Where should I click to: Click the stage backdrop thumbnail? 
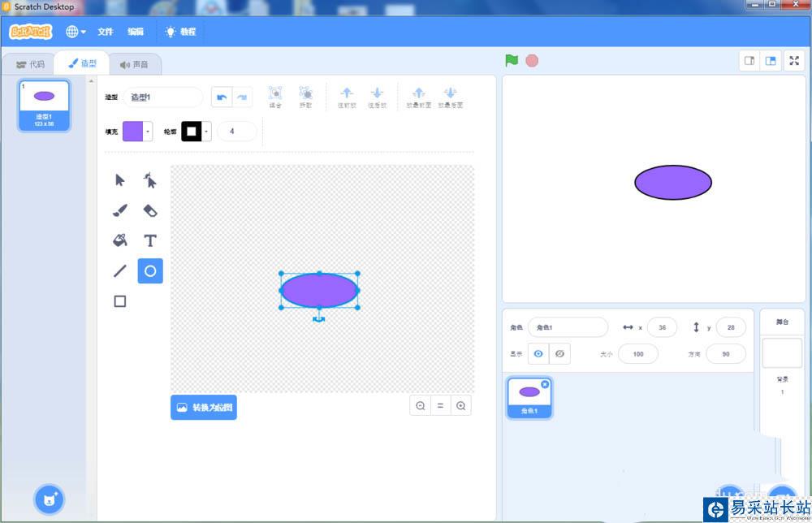tap(782, 352)
